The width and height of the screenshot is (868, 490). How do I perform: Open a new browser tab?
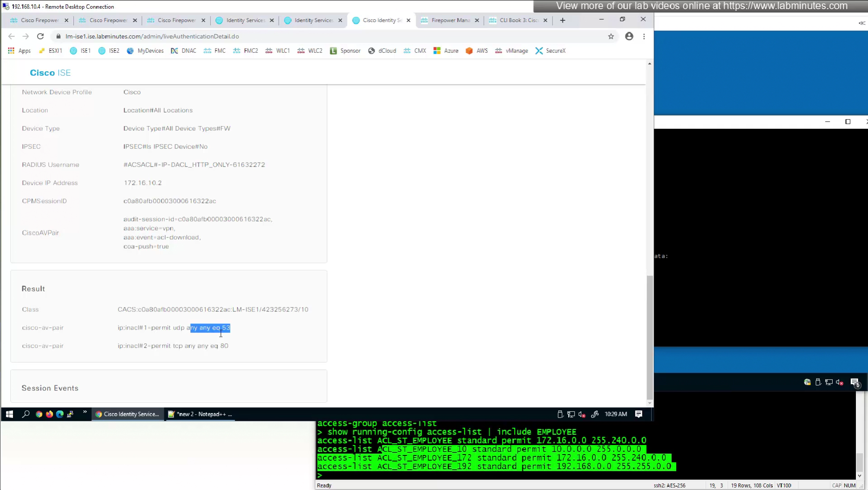click(562, 20)
